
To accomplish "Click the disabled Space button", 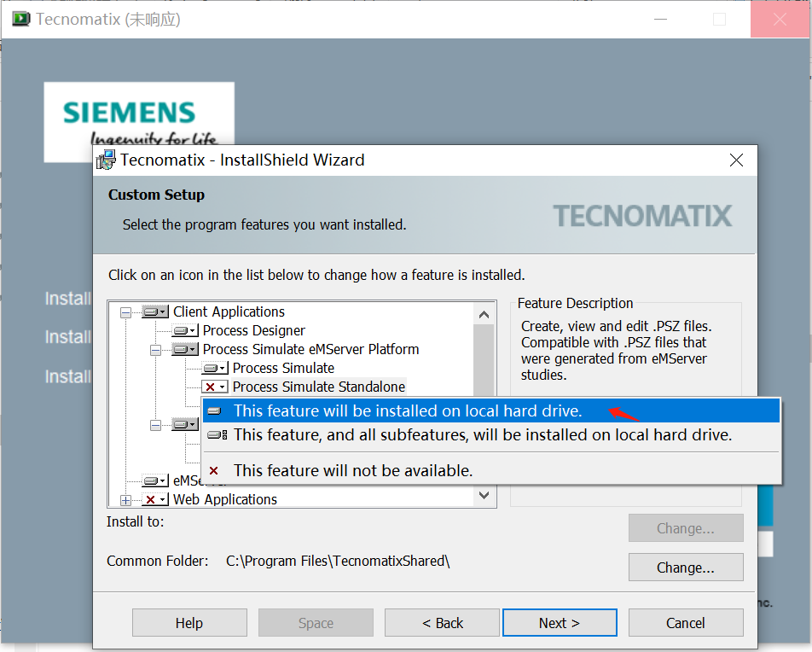I will (x=316, y=622).
